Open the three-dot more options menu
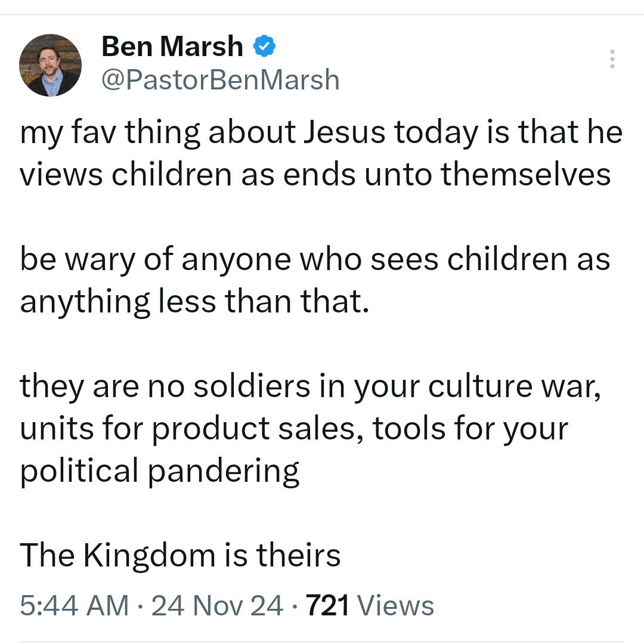Viewport: 644px width, 644px height. click(x=612, y=60)
